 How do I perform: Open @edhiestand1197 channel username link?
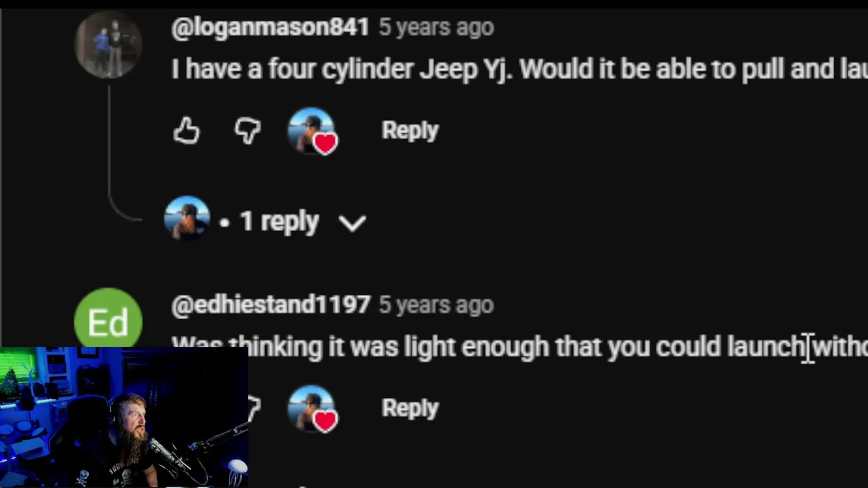[271, 305]
